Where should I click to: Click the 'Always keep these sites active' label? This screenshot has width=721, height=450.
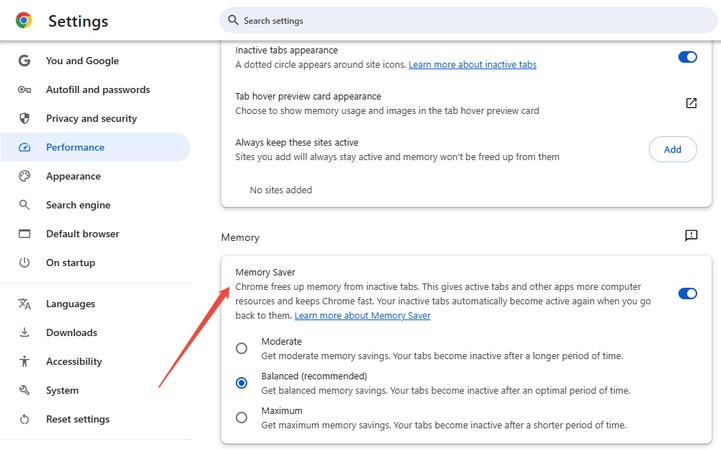pos(297,142)
